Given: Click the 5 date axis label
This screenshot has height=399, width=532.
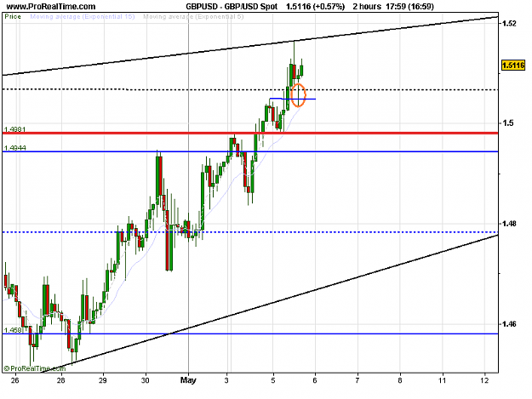Looking at the screenshot, I should point(273,380).
